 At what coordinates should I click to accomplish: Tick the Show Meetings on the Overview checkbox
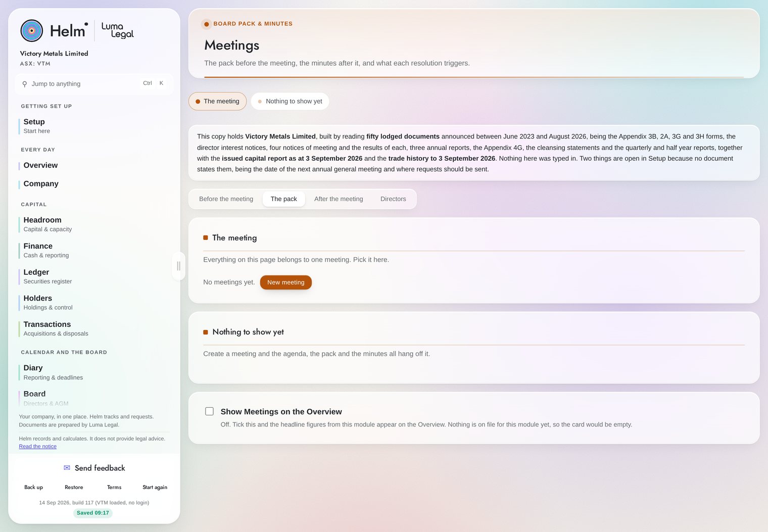click(x=209, y=411)
